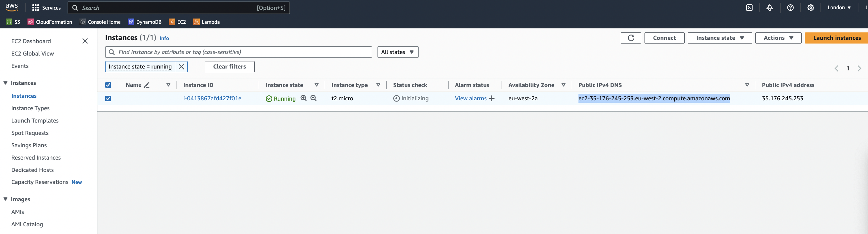Click the highlighted Public IPv4 DNS value
The height and width of the screenshot is (234, 868).
(654, 98)
